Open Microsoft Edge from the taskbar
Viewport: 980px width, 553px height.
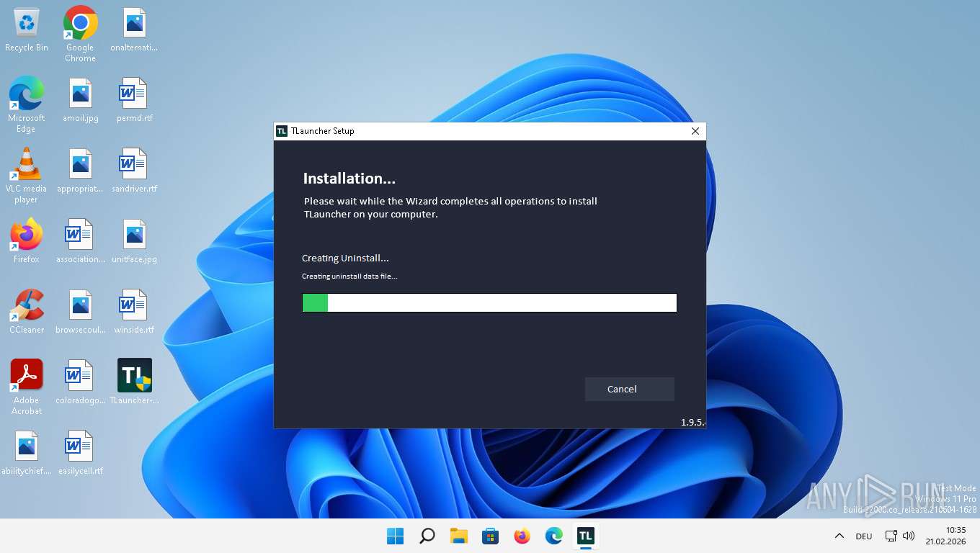tap(553, 536)
